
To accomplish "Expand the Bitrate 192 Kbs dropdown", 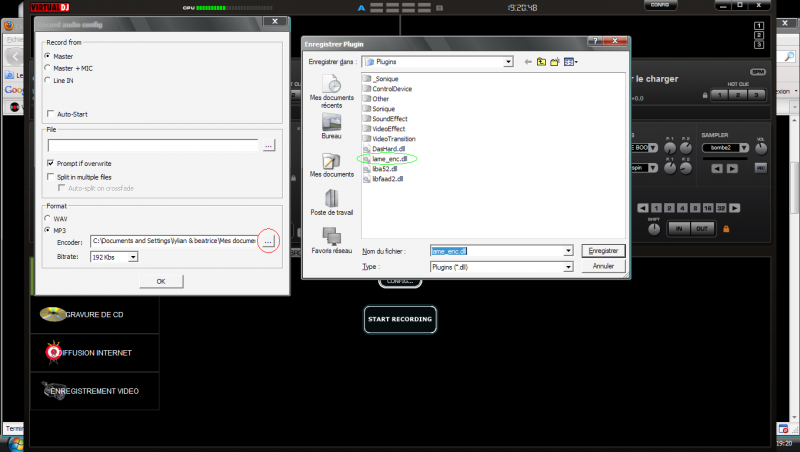I will click(133, 257).
